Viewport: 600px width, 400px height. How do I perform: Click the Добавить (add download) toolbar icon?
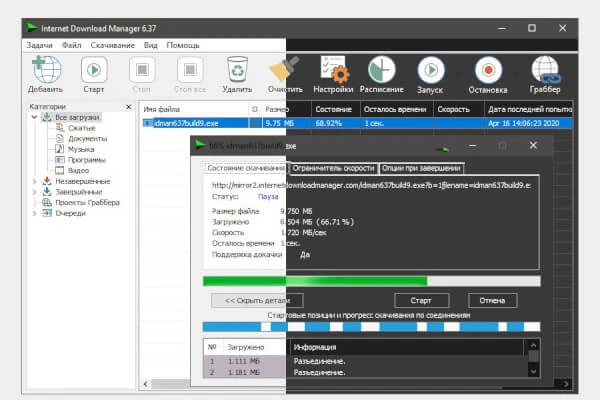coord(46,70)
